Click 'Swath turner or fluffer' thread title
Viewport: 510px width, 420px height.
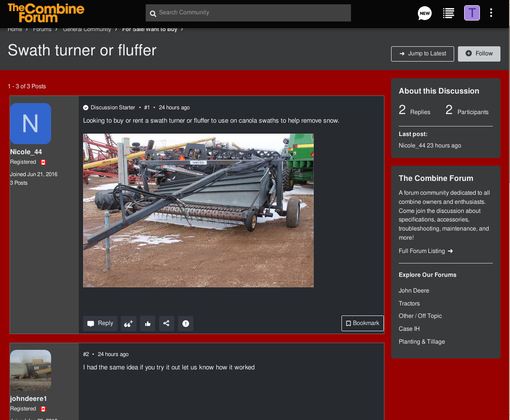(82, 51)
